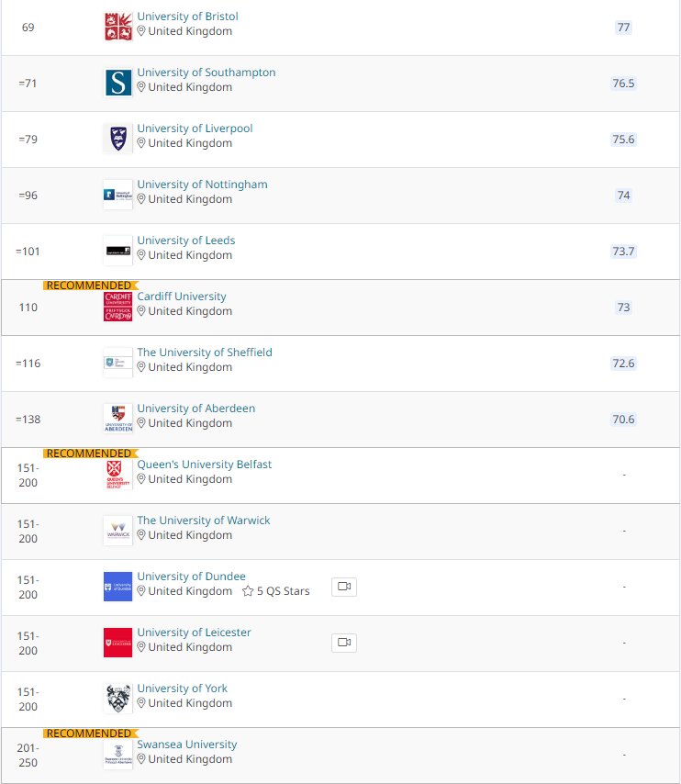This screenshot has width=681, height=784.
Task: Click the University of York crest logo
Action: pyautogui.click(x=118, y=699)
